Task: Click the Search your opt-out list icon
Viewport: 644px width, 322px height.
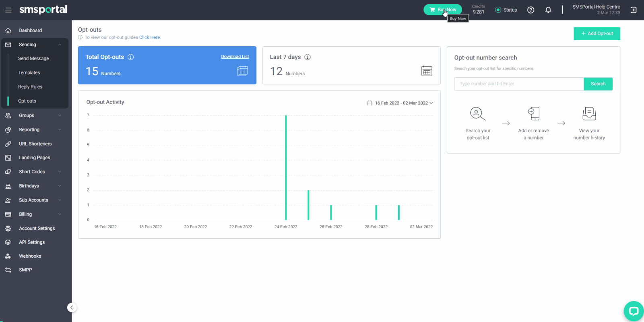Action: pos(478,114)
